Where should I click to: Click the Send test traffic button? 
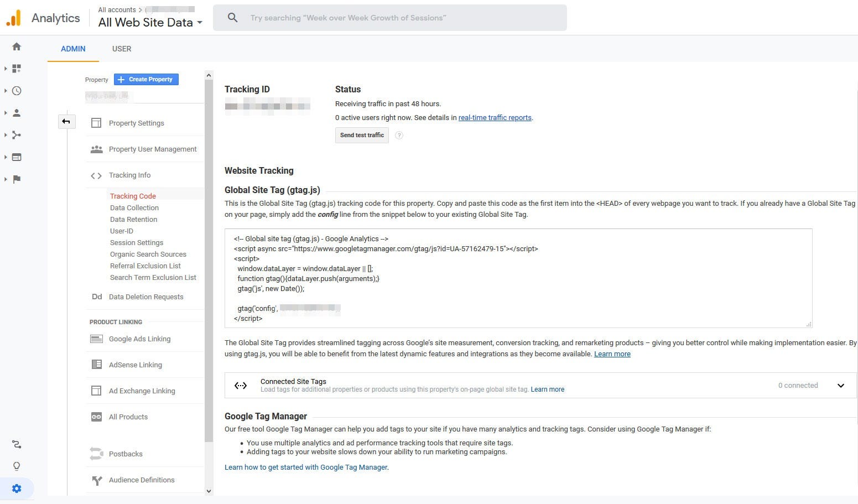(362, 135)
